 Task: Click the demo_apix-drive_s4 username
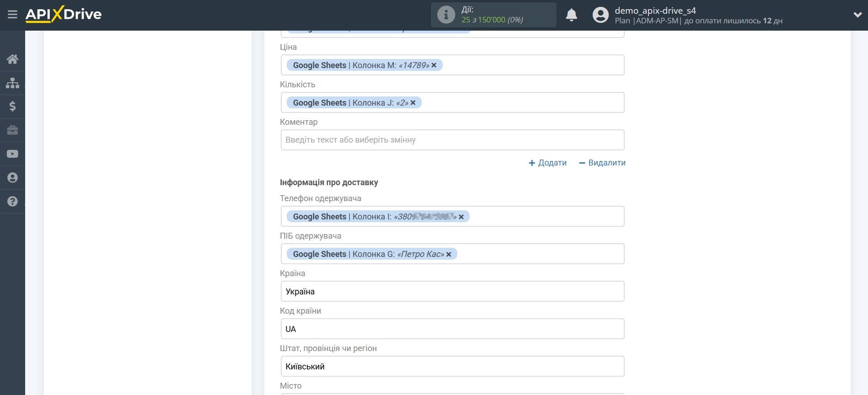point(655,11)
